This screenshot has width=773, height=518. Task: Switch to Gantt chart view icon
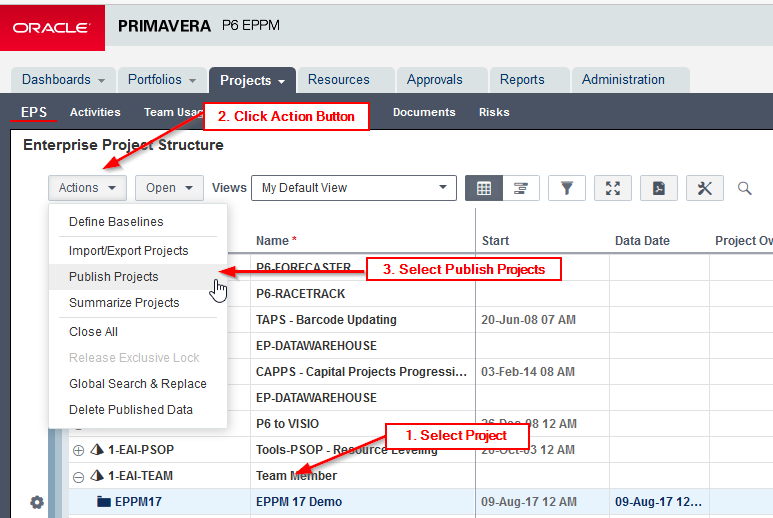521,188
